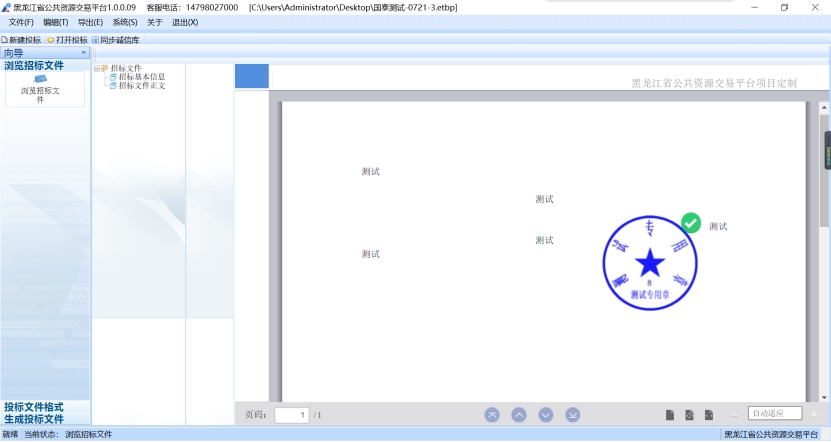Click 同步诚信库 in the toolbar
The height and width of the screenshot is (442, 831).
pyautogui.click(x=116, y=40)
